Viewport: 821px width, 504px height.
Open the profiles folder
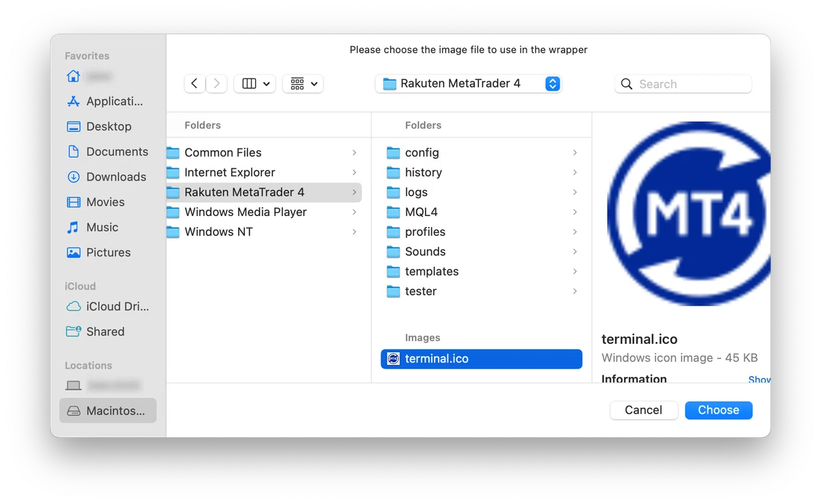pyautogui.click(x=482, y=232)
